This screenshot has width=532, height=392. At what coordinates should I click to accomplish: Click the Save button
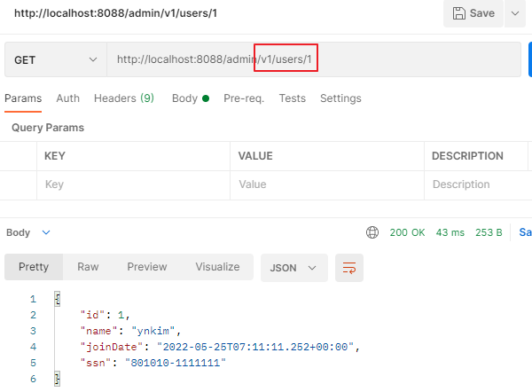point(473,13)
